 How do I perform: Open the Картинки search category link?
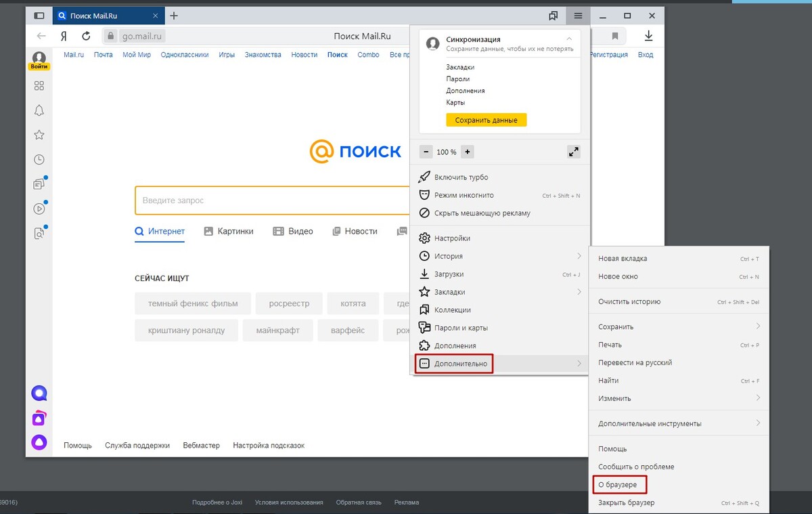click(229, 231)
